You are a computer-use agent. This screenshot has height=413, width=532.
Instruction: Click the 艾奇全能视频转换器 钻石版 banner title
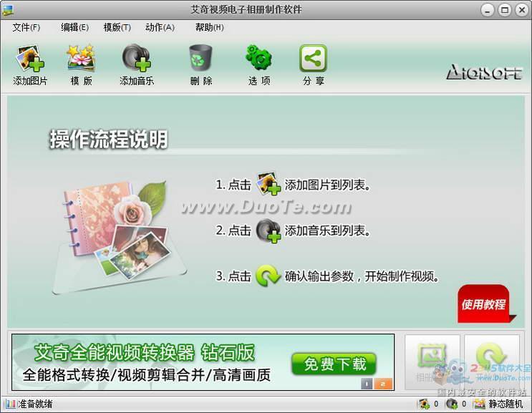click(144, 353)
